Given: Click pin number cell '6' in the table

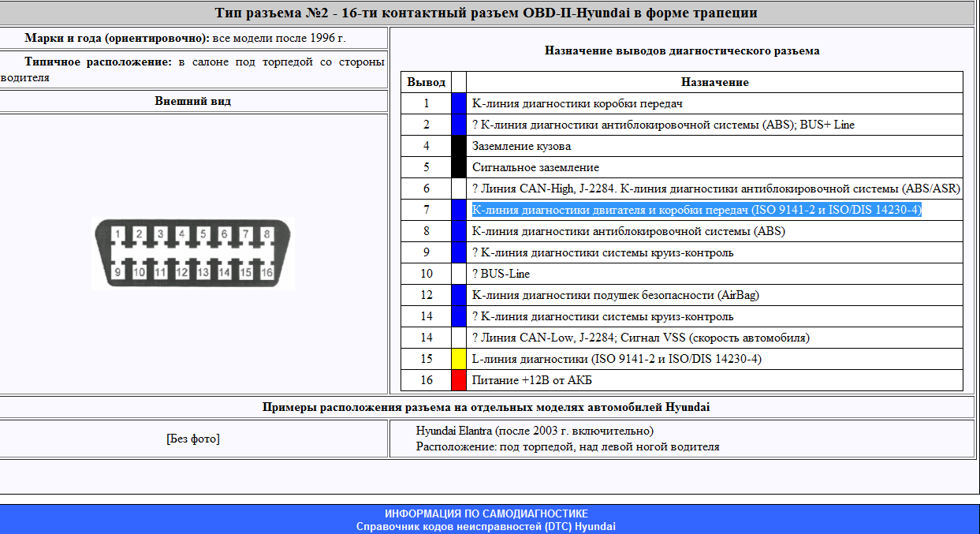Looking at the screenshot, I should (x=427, y=189).
